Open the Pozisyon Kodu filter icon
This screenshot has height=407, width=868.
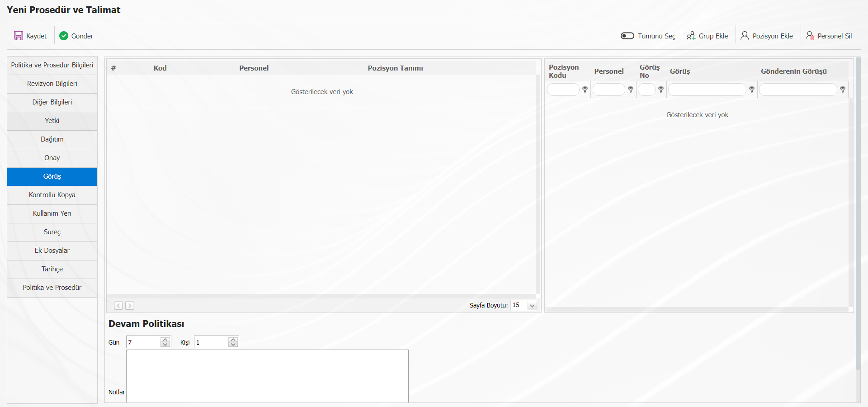(x=585, y=90)
